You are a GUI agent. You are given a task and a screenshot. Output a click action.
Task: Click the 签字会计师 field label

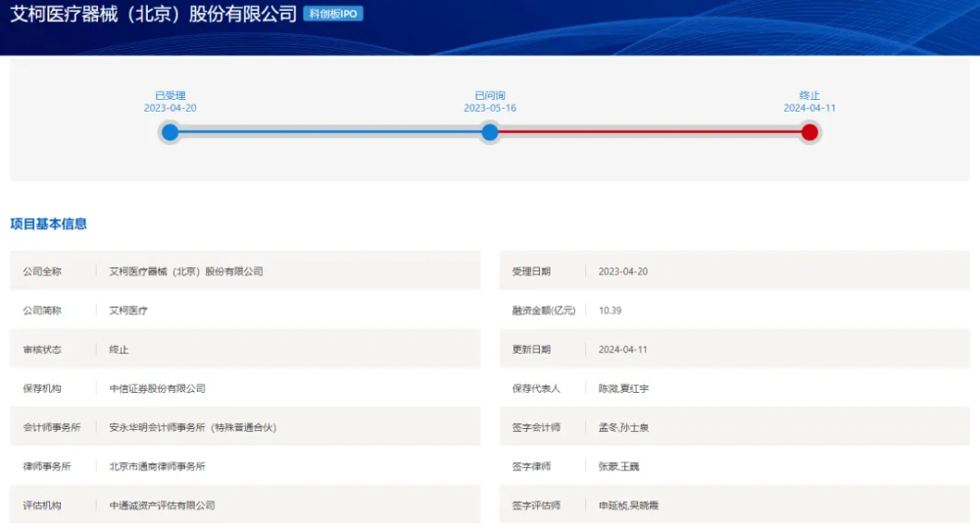(x=536, y=427)
